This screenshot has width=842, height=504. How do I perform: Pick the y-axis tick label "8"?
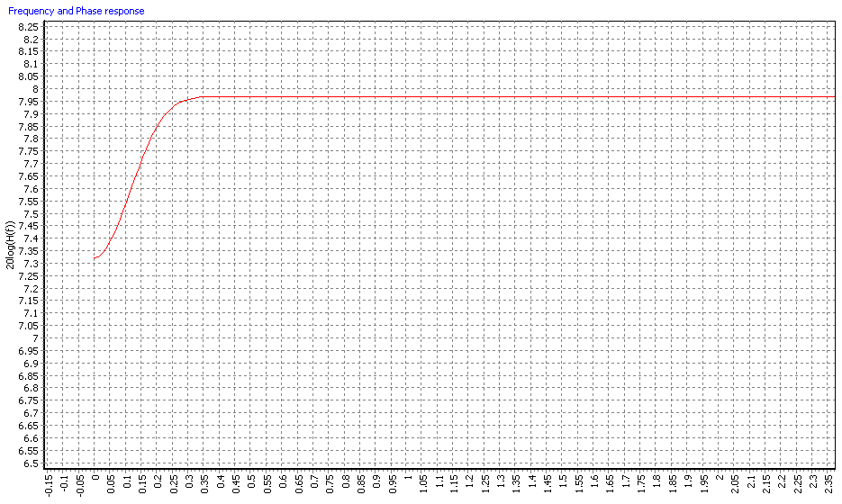35,89
